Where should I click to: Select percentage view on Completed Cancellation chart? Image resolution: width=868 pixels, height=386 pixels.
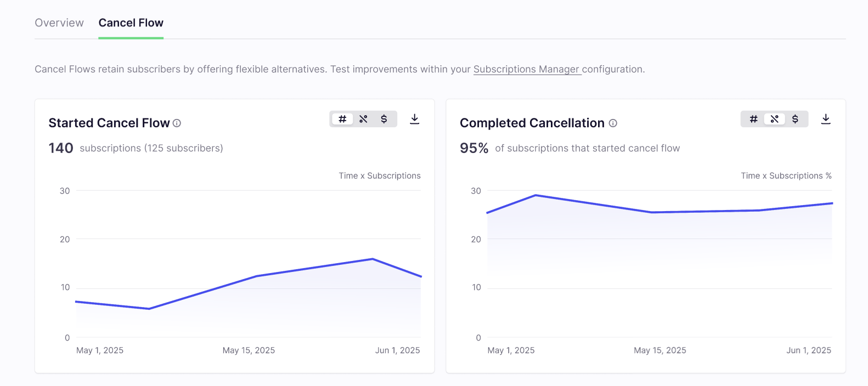[774, 119]
